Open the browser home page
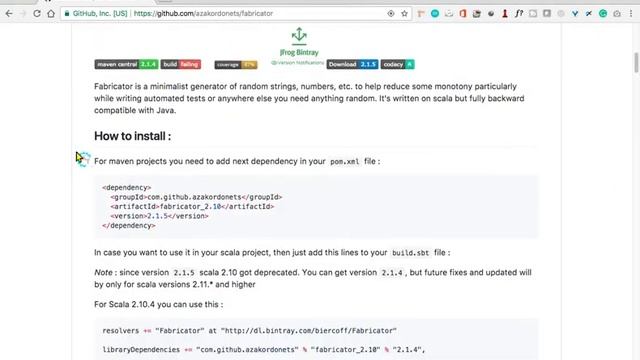Screen dimensions: 640x360 [51, 13]
